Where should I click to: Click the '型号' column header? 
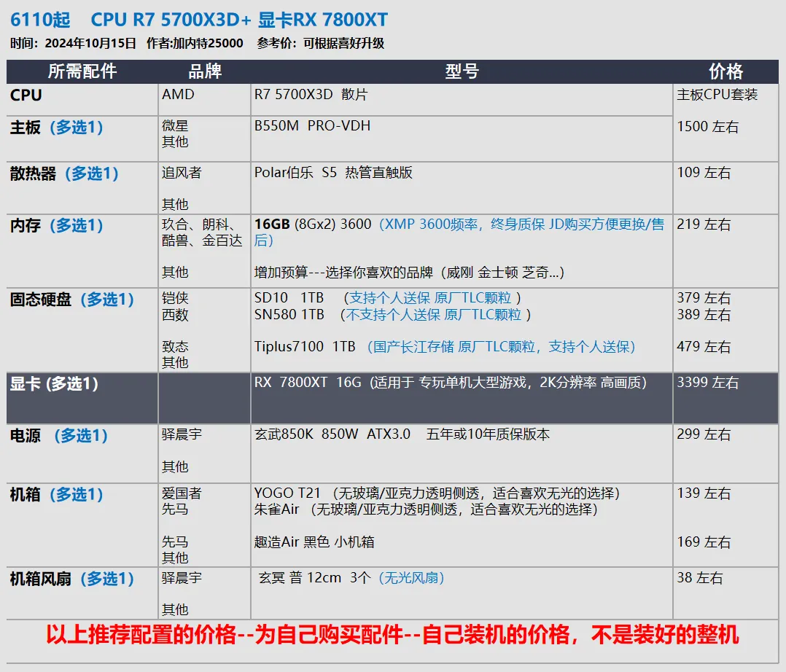462,71
